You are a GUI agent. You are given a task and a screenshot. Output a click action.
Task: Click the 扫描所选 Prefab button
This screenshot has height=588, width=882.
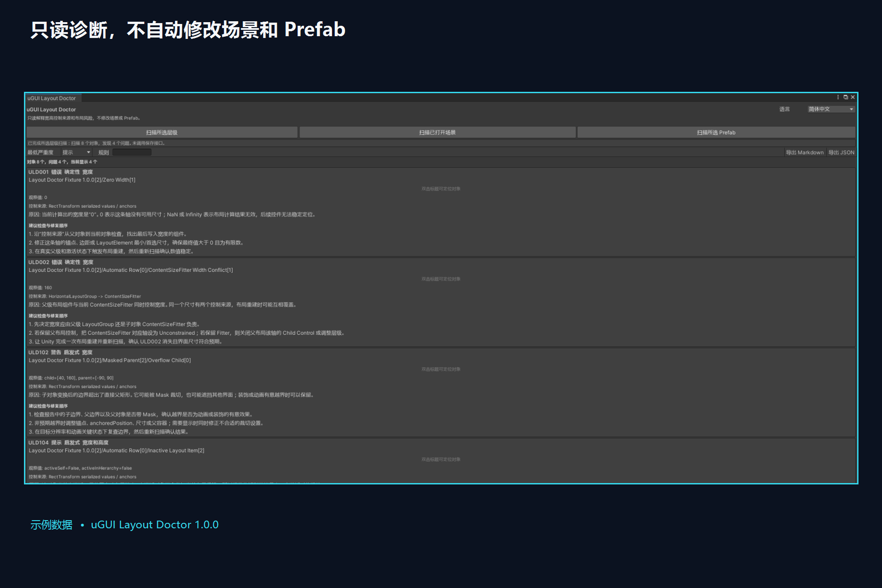[x=716, y=133]
